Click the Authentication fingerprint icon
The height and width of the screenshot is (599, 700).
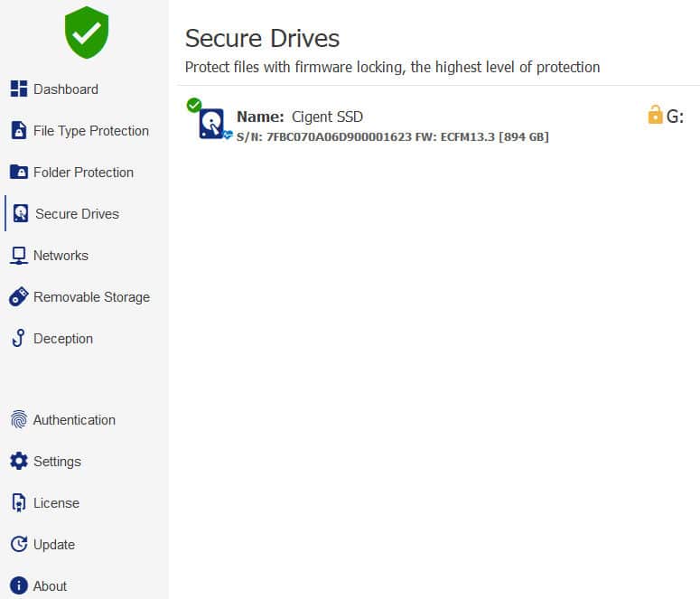point(19,420)
